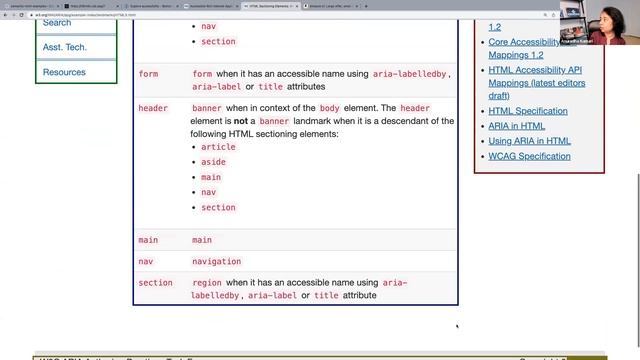The height and width of the screenshot is (360, 640).
Task: Click 'navigation' role in the nav row
Action: pos(217,261)
